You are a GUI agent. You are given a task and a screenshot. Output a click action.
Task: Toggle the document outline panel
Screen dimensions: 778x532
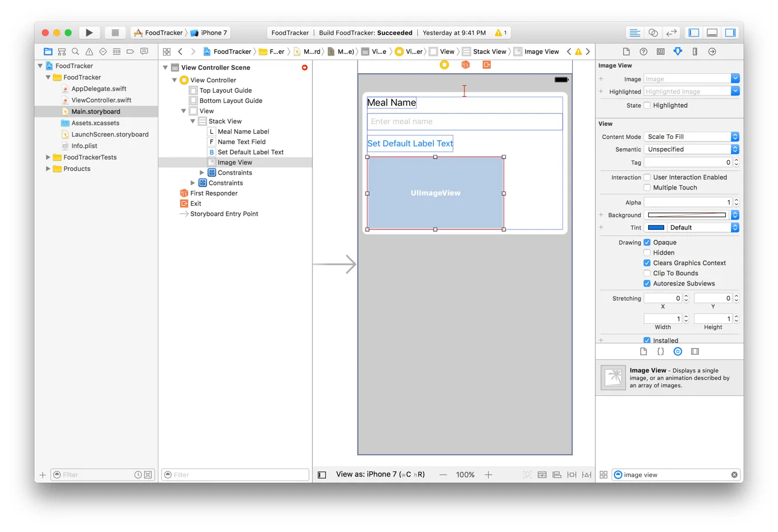click(x=322, y=475)
